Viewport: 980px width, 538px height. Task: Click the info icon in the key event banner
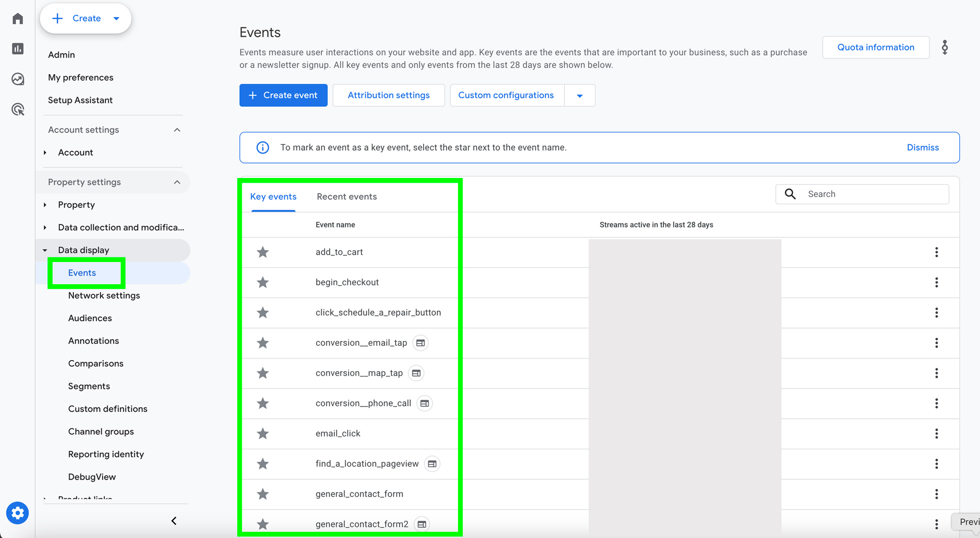[x=263, y=147]
